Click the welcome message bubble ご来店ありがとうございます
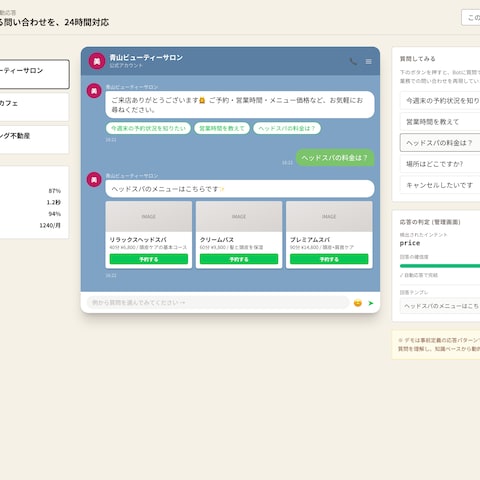Image resolution: width=480 pixels, height=480 pixels. click(x=240, y=105)
